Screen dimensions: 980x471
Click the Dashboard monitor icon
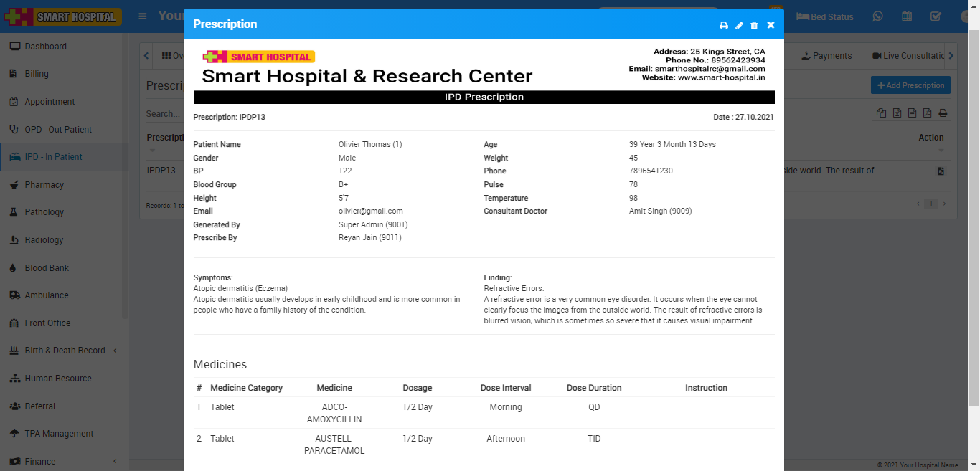click(x=14, y=47)
